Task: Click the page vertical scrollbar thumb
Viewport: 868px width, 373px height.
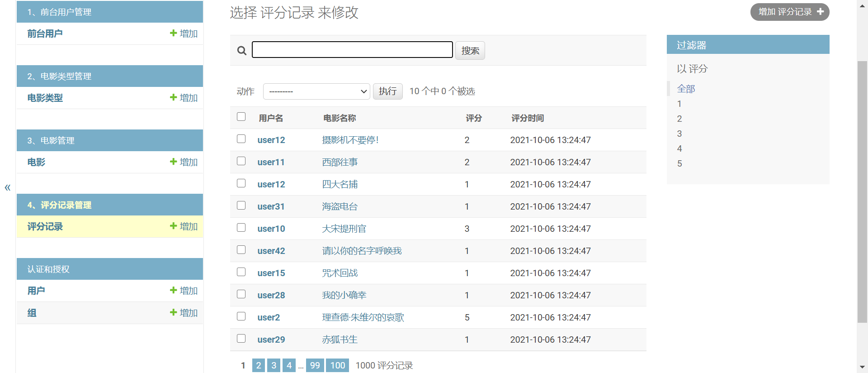Action: click(x=862, y=191)
